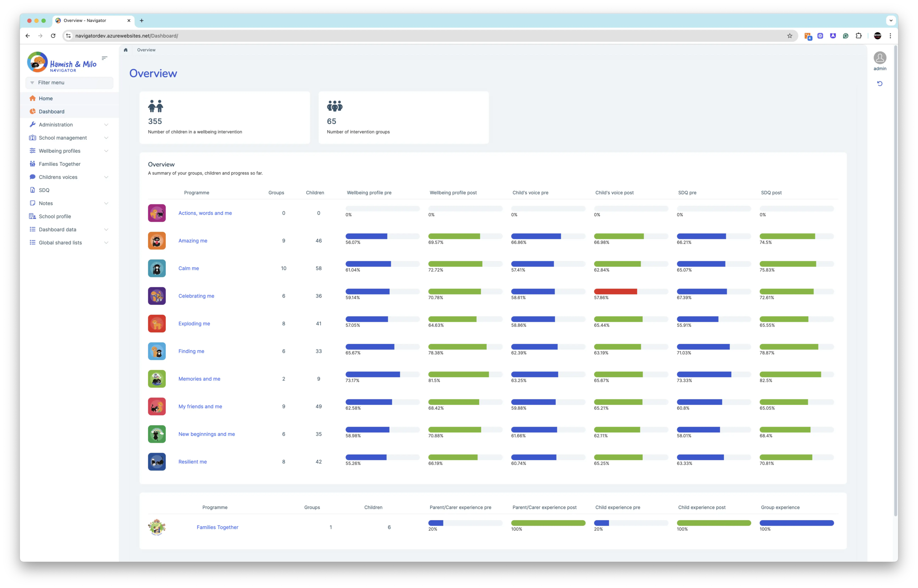Open the Resilient me programme link
The height and width of the screenshot is (588, 918).
coord(193,462)
